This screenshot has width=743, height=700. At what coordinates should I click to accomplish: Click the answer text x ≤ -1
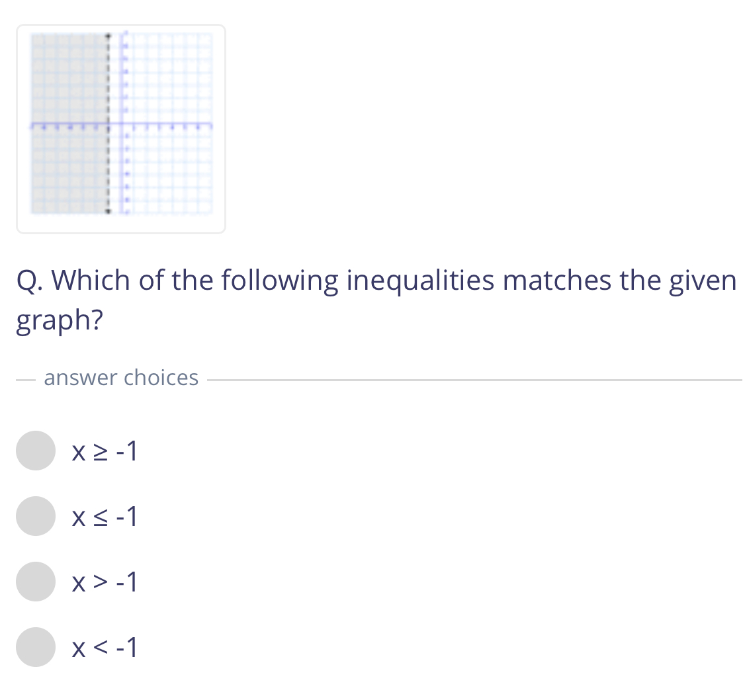(104, 516)
